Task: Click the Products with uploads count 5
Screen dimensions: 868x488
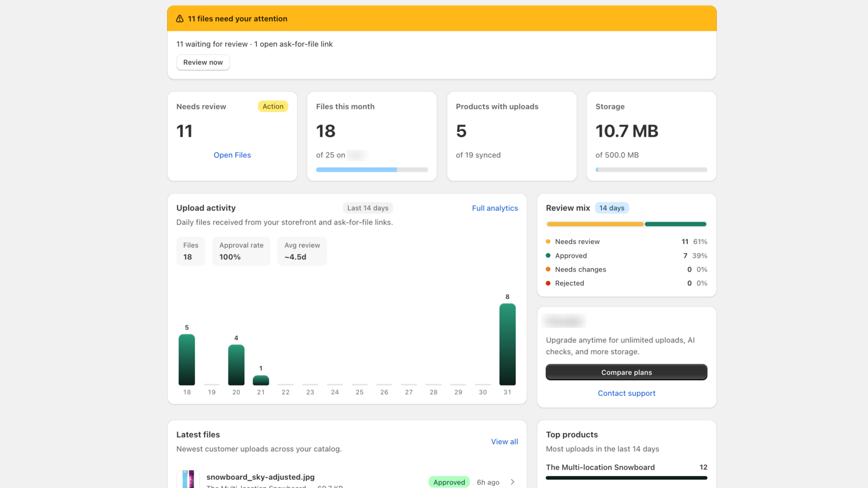Action: click(x=461, y=131)
